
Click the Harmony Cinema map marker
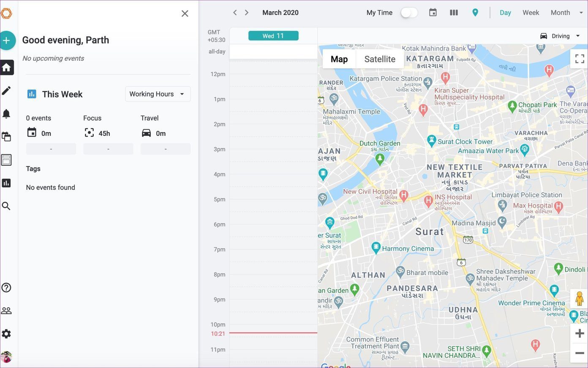(x=376, y=247)
